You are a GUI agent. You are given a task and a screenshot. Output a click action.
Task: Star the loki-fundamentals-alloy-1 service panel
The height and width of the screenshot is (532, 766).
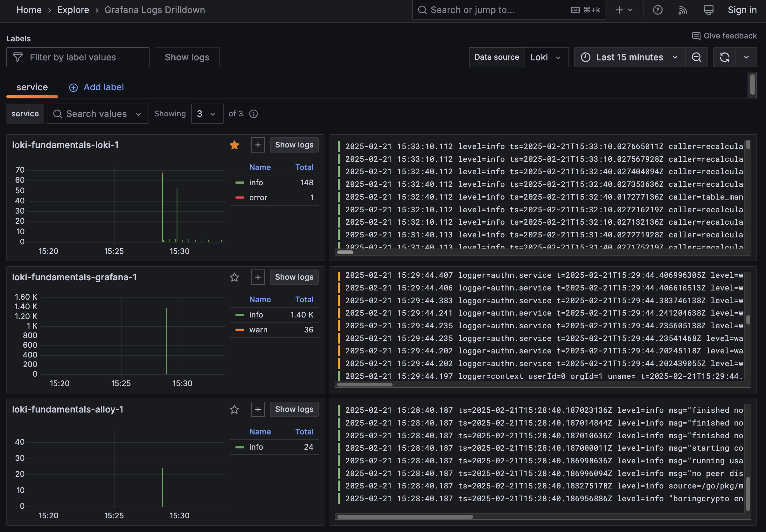point(234,409)
